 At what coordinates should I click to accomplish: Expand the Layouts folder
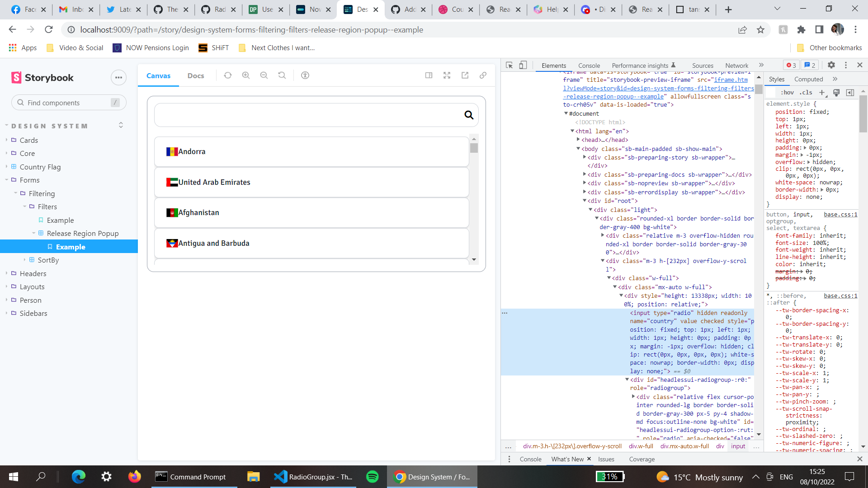[32, 287]
